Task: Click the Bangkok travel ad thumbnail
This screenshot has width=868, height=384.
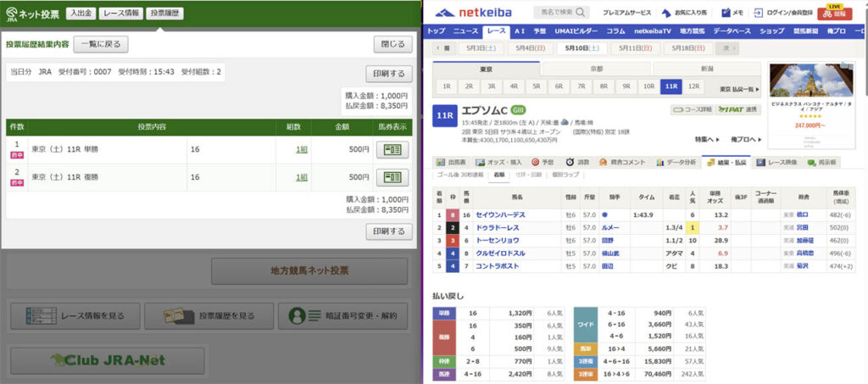Action: point(810,81)
